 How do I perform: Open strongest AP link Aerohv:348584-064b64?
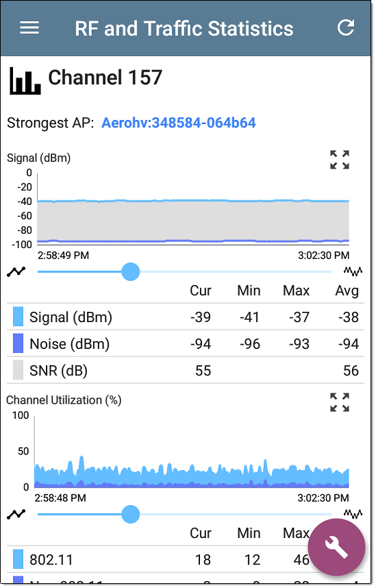[x=179, y=123]
